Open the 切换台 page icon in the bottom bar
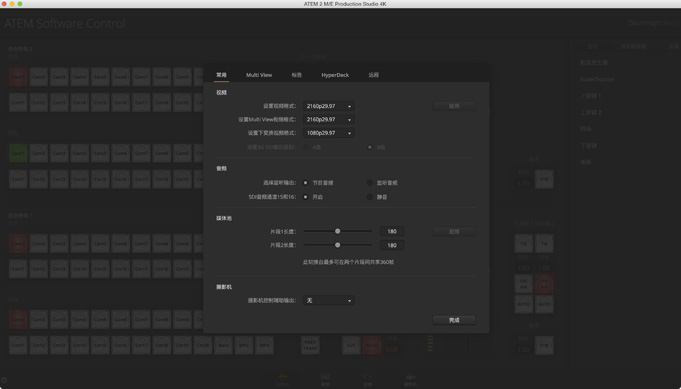 283,380
